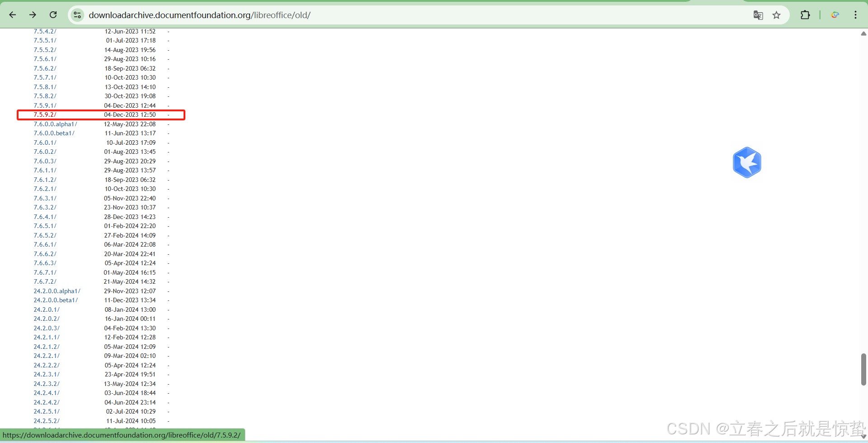Open the 24.2.1.1 release directory
This screenshot has width=868, height=443.
46,337
